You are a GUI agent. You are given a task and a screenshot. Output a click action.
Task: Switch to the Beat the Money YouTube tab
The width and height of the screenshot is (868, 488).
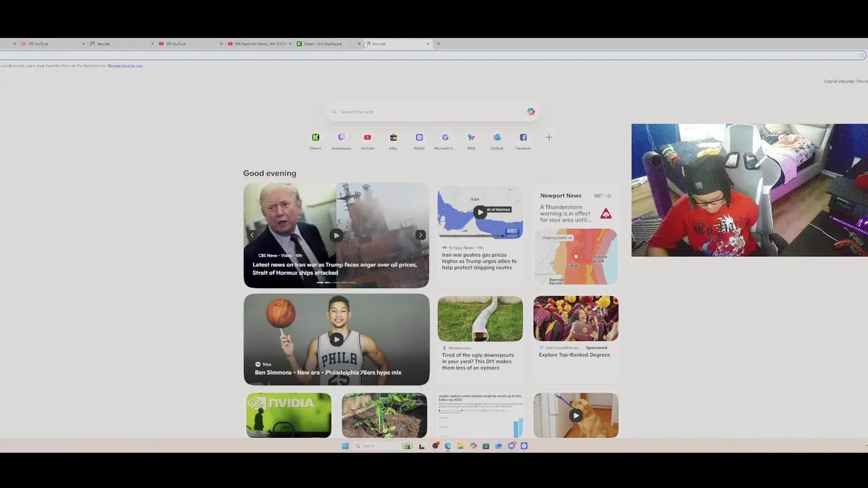258,44
